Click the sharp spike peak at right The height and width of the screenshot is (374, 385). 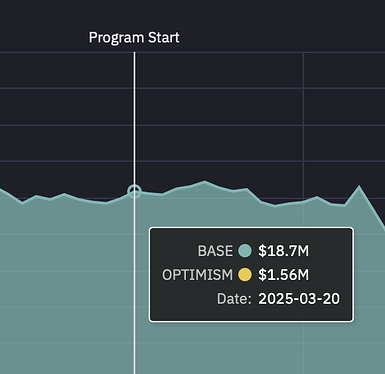(359, 186)
